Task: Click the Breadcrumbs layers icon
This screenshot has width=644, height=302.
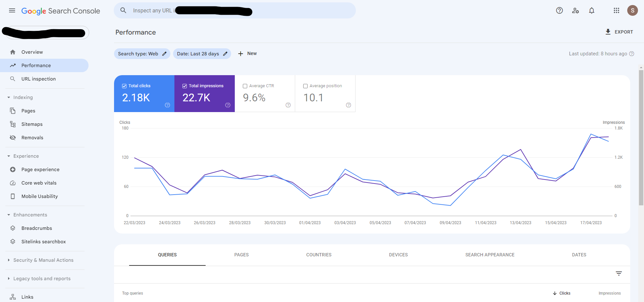Action: coord(13,228)
